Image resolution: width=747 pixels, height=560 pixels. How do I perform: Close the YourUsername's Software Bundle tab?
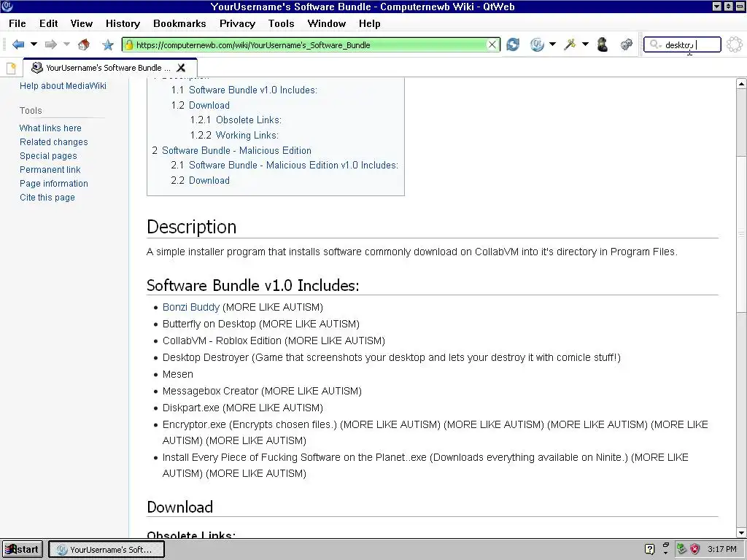tap(181, 68)
